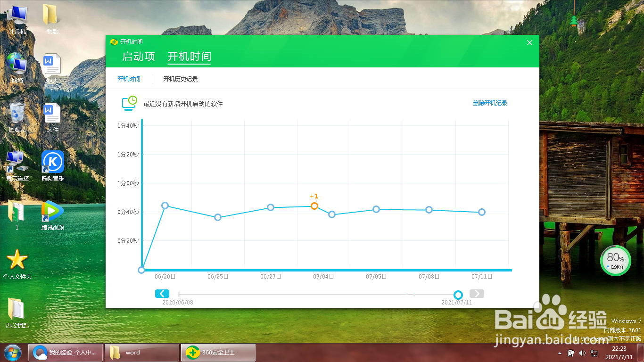
Task: Click the 0分20秒 axis label
Action: coord(128,240)
